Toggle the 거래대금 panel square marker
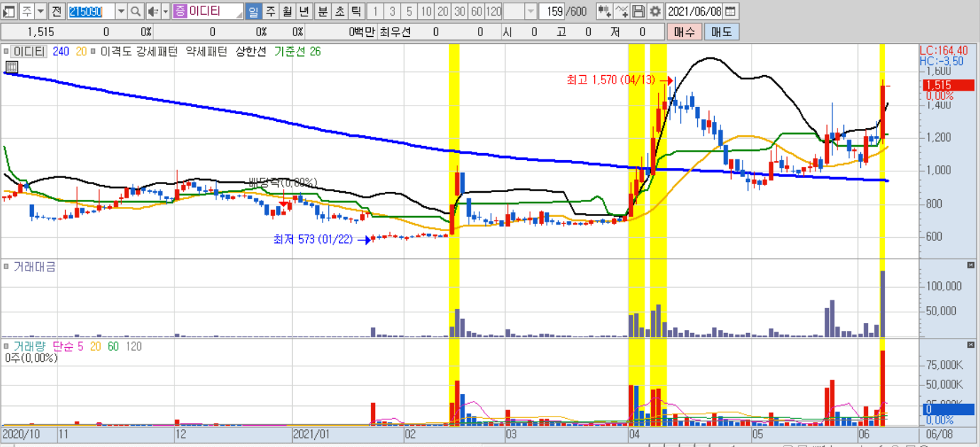Image resolution: width=980 pixels, height=447 pixels. point(6,266)
